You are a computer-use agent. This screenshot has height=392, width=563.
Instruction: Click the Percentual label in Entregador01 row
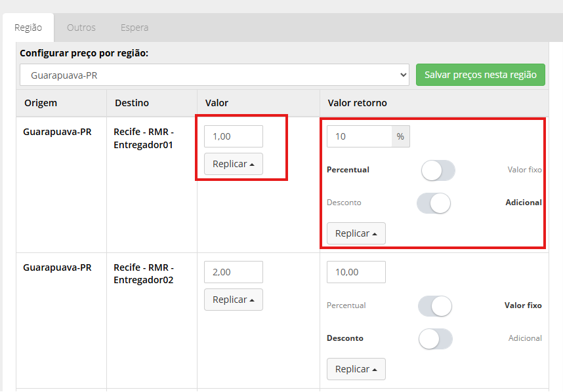(x=348, y=170)
